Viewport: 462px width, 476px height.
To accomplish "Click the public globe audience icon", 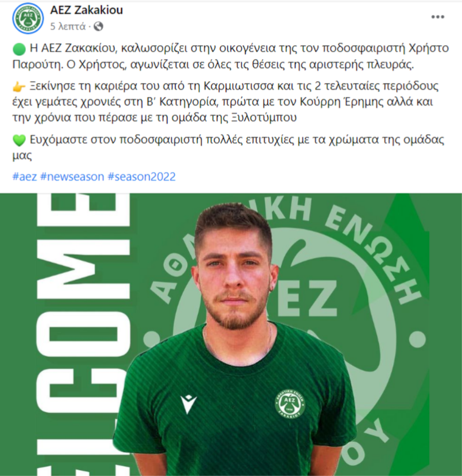I will (99, 27).
